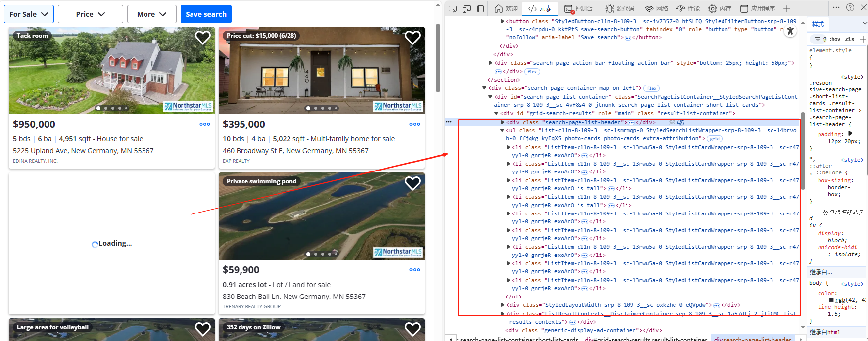Expand collapsed ellipsis in save-search button node
The height and width of the screenshot is (341, 868).
pos(628,38)
